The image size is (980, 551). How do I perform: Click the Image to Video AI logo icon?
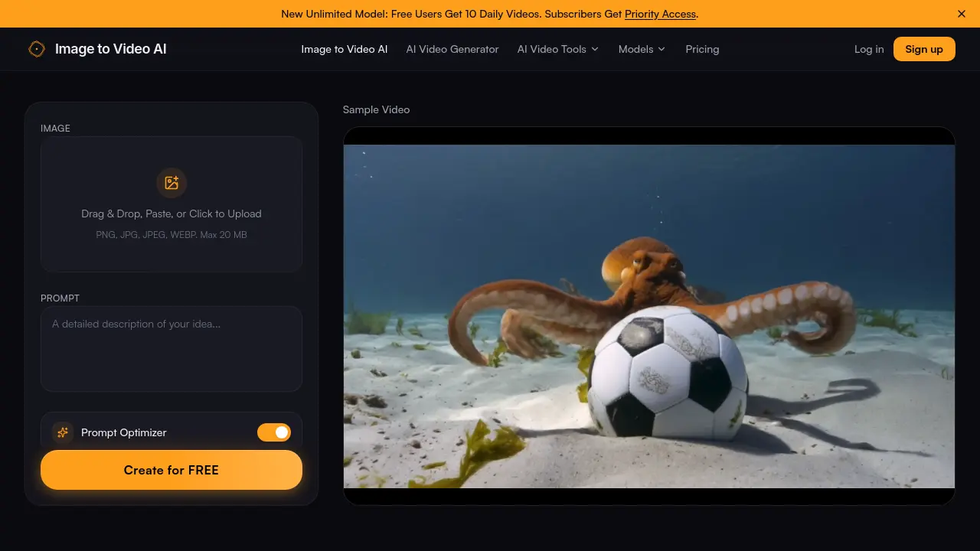pyautogui.click(x=37, y=49)
